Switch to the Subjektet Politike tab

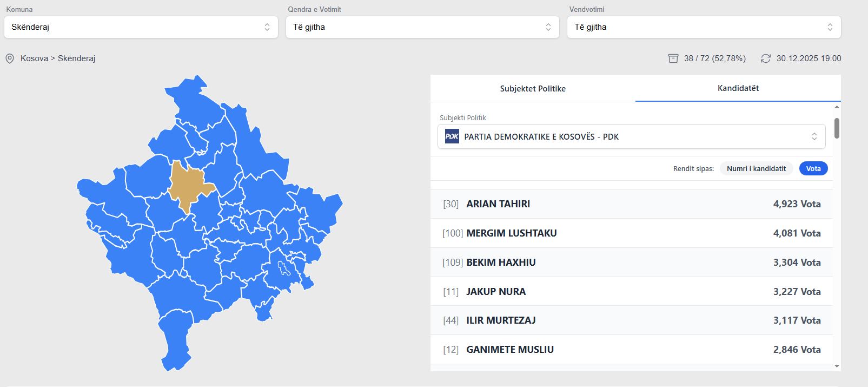pos(532,89)
